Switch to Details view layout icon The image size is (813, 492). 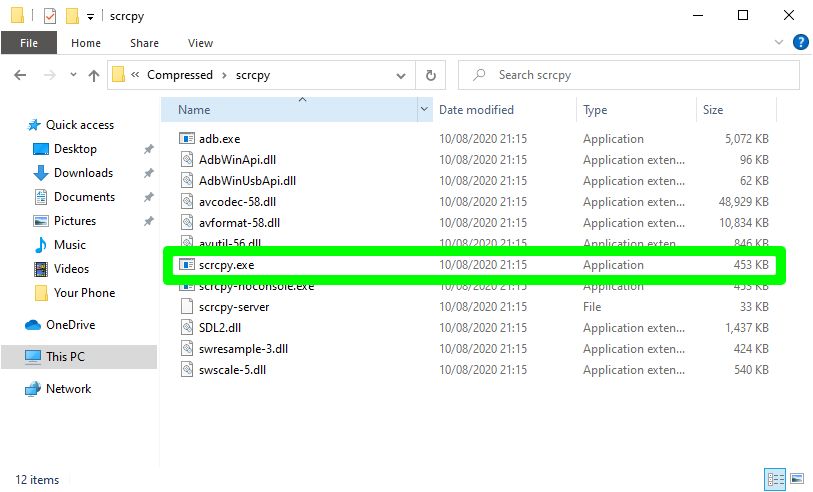point(775,478)
